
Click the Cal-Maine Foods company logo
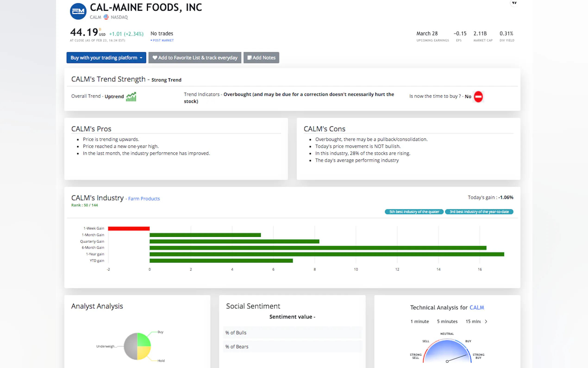pos(78,11)
